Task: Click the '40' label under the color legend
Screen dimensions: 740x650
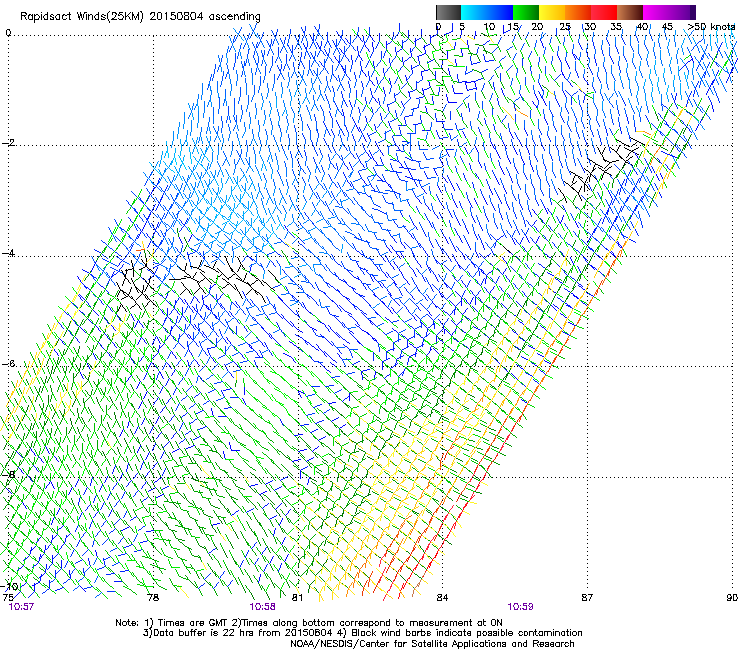Action: click(x=642, y=27)
